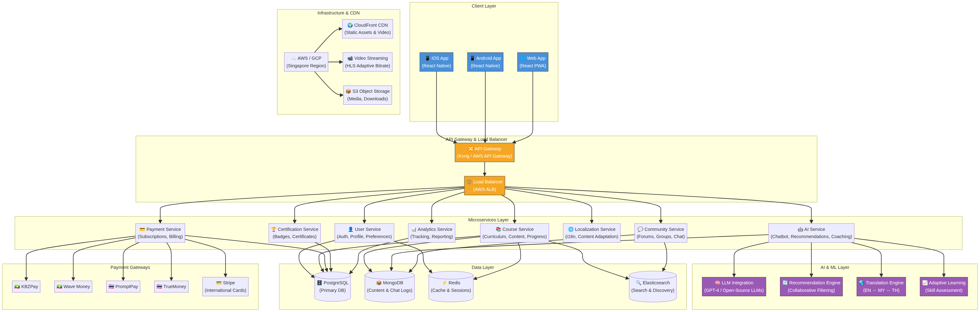Screen dimensions: 980x312
Task: Click the Load Balancer scales icon
Action: (x=469, y=182)
